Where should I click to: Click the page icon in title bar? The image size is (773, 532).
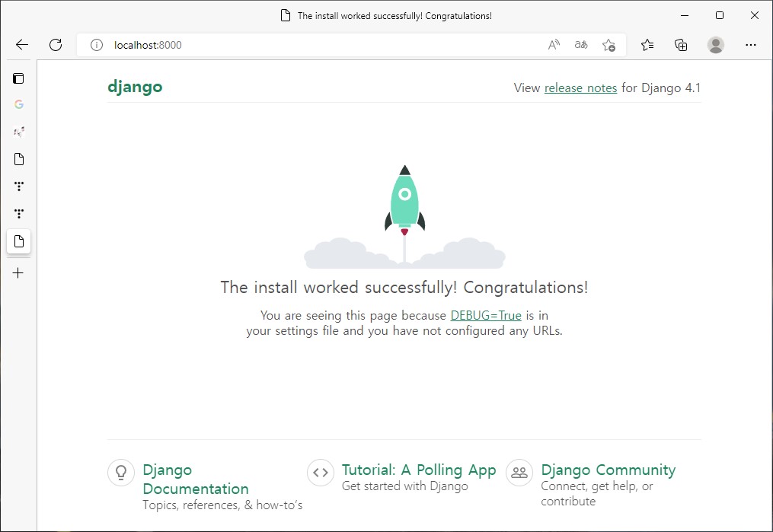(x=286, y=16)
